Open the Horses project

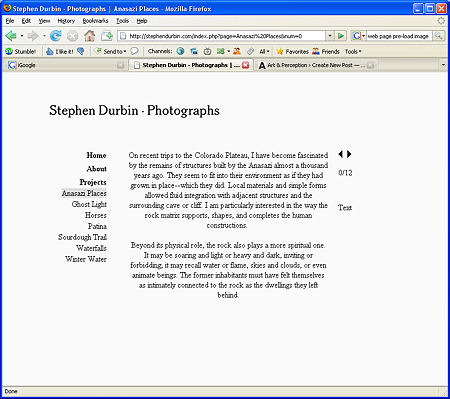[x=96, y=215]
